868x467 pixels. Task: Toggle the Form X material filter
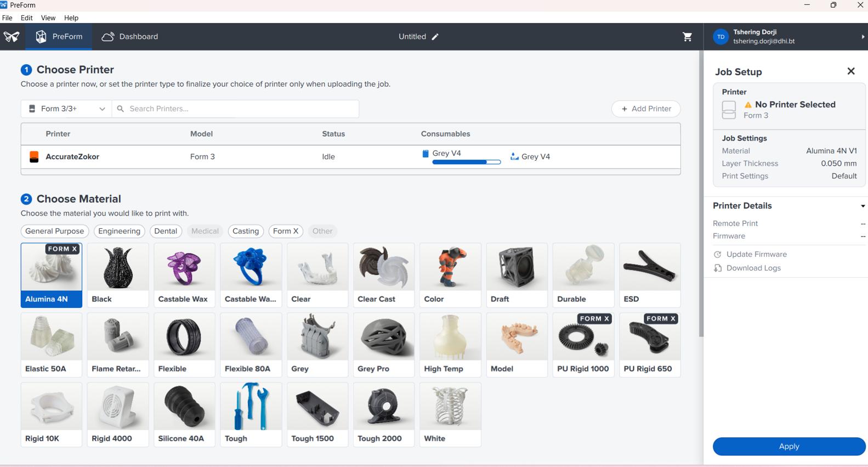[286, 231]
